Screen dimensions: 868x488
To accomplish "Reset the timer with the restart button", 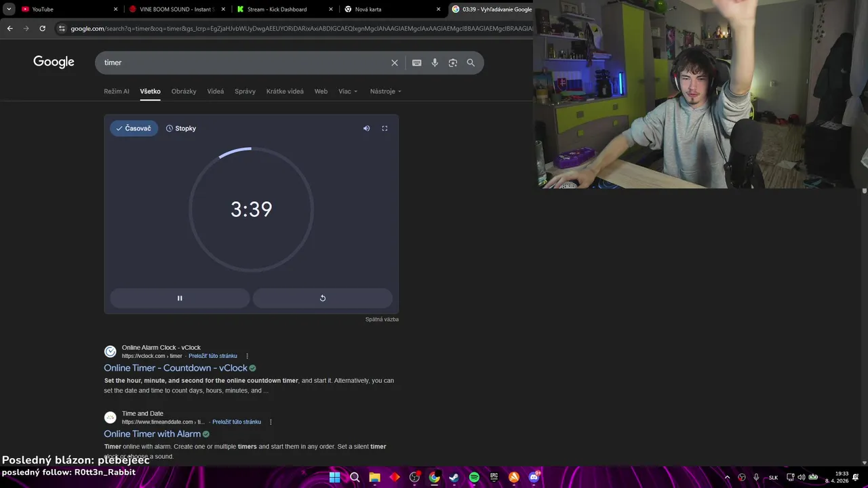I will 323,298.
